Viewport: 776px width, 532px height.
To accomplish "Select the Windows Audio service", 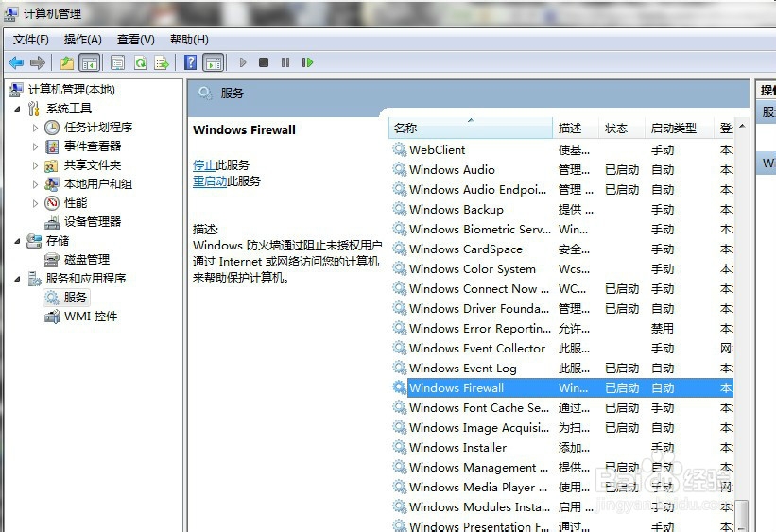I will [x=562, y=170].
